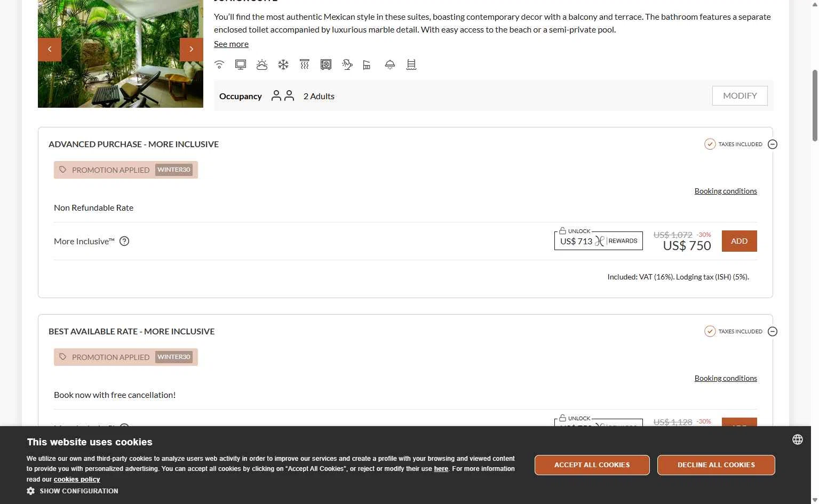Image resolution: width=819 pixels, height=504 pixels.
Task: Open More Inclusive help question mark
Action: tap(124, 241)
